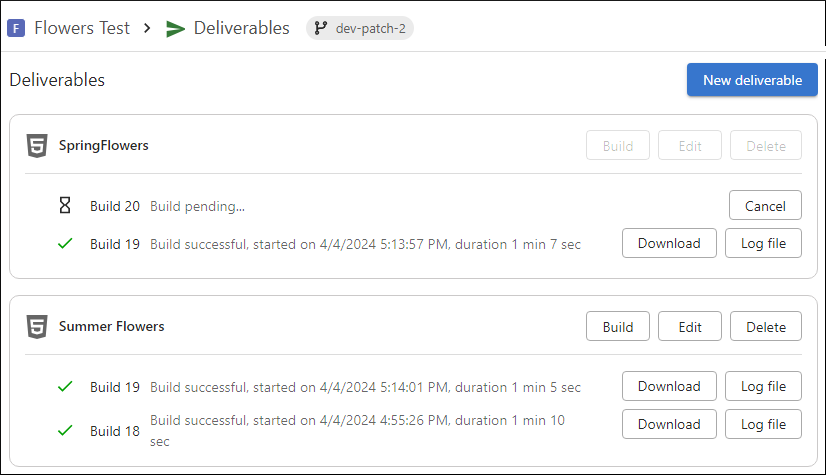
Task: Click the green checkmark for Summer Flowers Build 19
Action: coord(65,387)
